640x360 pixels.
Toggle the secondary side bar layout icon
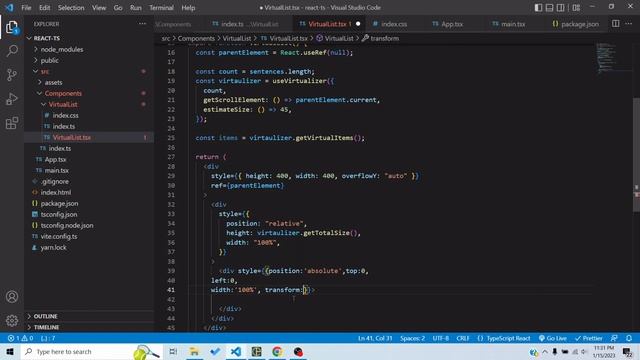(x=561, y=8)
